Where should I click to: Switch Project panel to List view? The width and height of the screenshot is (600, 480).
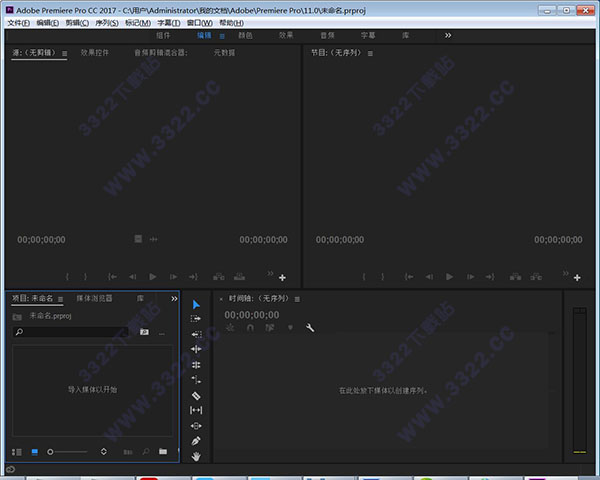[x=17, y=452]
